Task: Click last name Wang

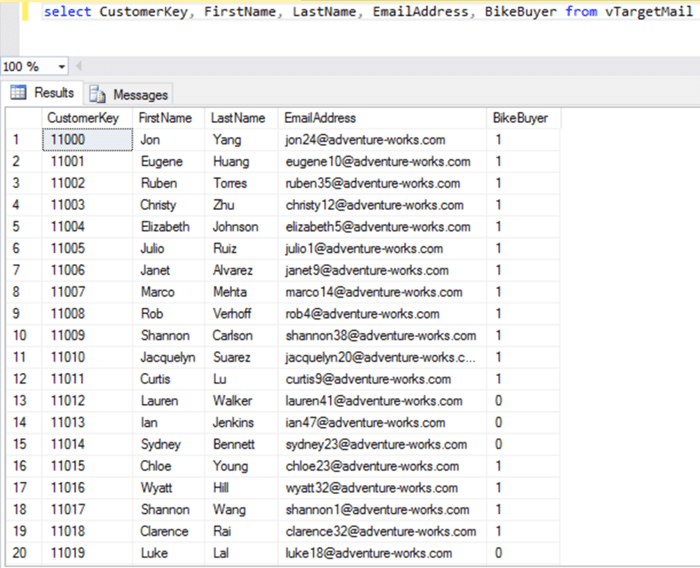Action: point(229,510)
